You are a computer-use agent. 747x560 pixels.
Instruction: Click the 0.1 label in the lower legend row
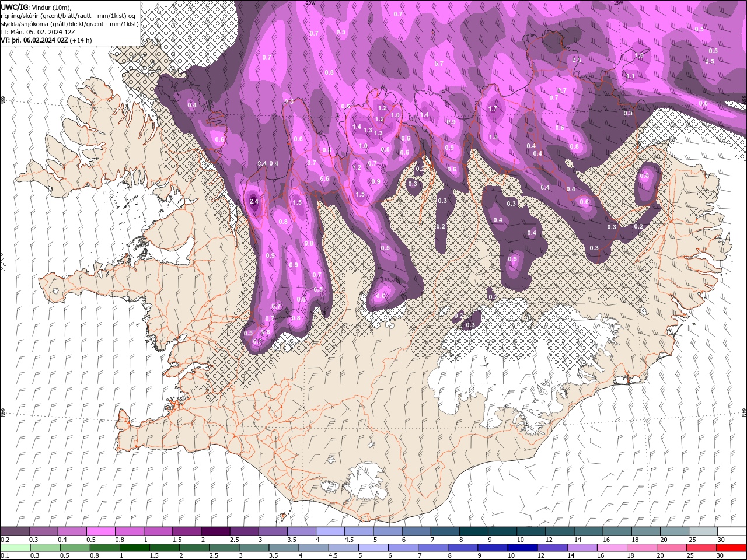coord(5,556)
